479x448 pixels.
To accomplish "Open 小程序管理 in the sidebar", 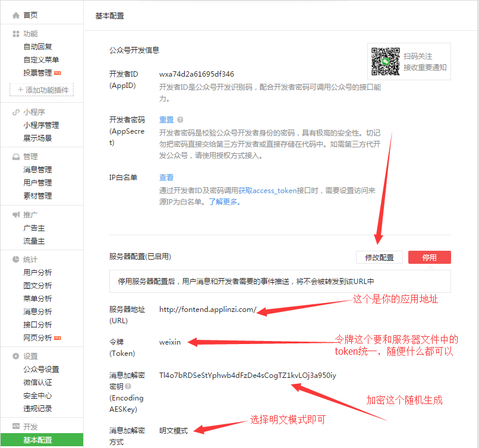I will pyautogui.click(x=41, y=125).
